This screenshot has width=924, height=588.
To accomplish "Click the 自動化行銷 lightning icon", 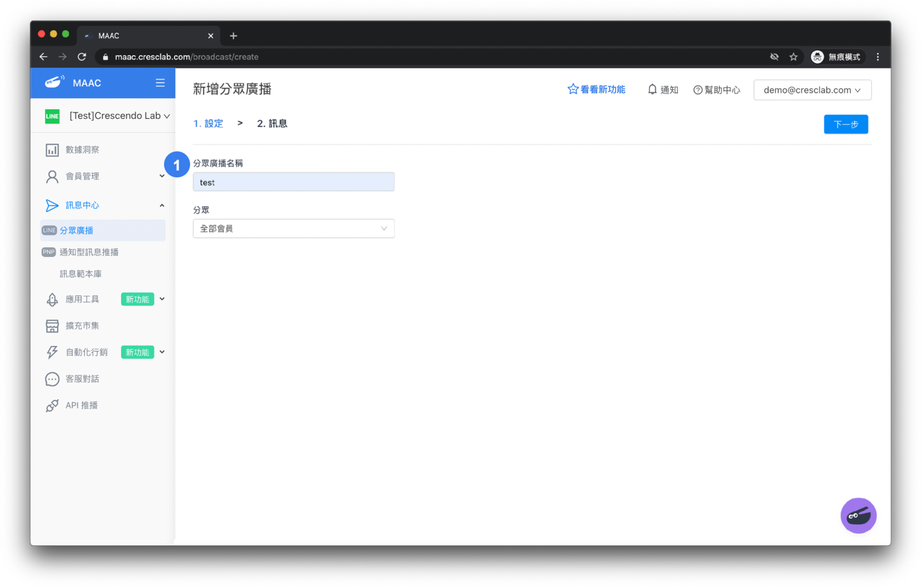I will [52, 352].
